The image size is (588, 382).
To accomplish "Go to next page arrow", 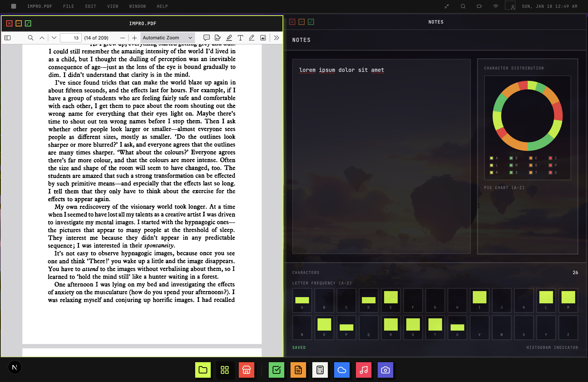I will 54,38.
